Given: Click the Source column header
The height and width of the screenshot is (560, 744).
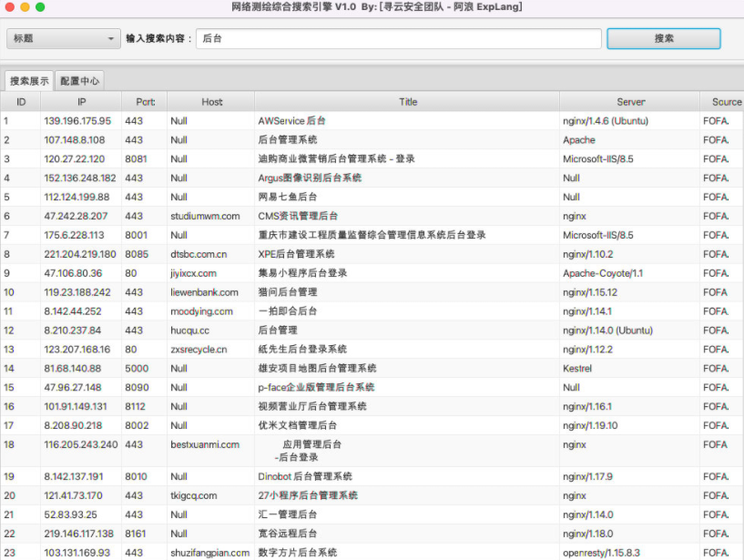Looking at the screenshot, I should [x=725, y=102].
